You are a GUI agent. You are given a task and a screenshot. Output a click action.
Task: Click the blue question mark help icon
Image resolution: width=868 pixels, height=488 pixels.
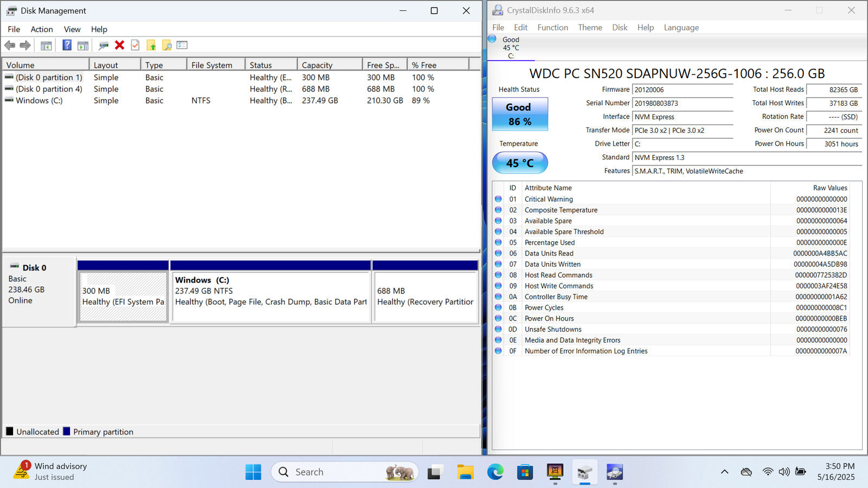(67, 46)
